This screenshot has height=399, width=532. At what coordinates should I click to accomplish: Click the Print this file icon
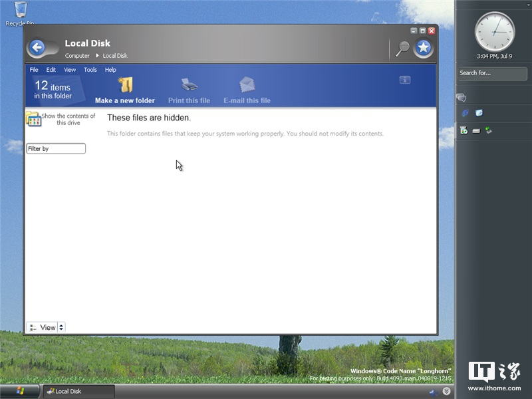coord(189,85)
